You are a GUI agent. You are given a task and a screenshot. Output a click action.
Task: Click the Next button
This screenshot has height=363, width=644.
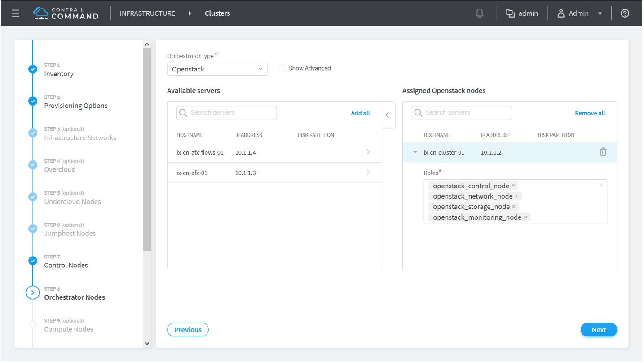[x=598, y=330]
